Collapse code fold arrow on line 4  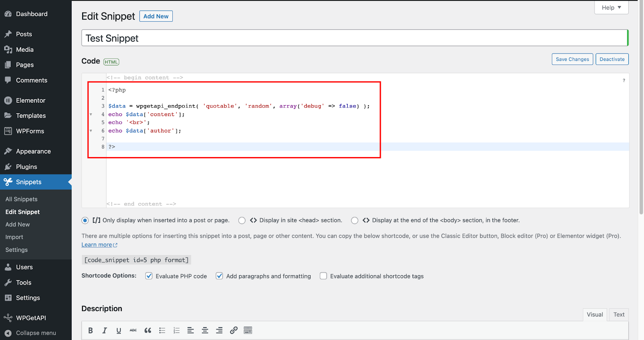pyautogui.click(x=91, y=114)
